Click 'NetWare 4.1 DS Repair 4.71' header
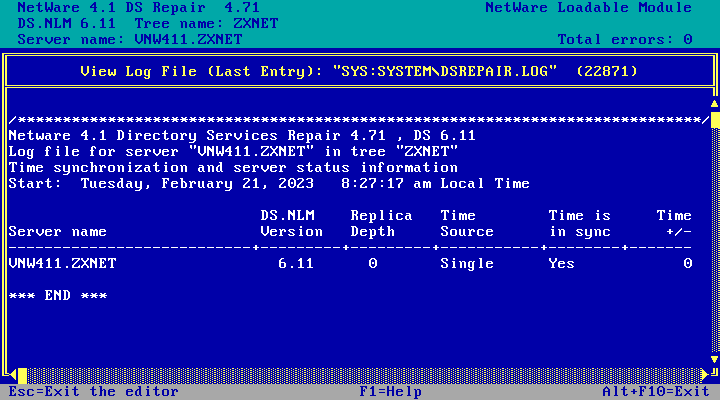 [x=139, y=8]
